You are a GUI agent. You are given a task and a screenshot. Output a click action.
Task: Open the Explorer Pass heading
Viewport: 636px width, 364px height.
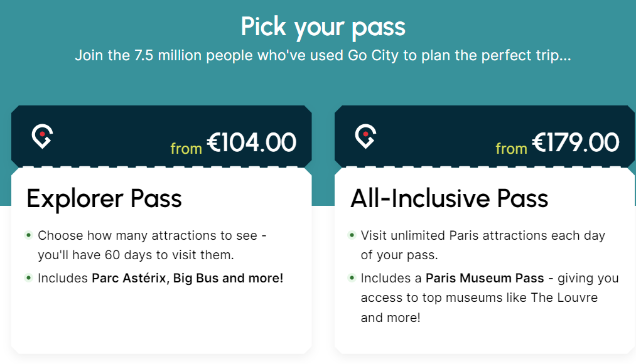pyautogui.click(x=104, y=198)
